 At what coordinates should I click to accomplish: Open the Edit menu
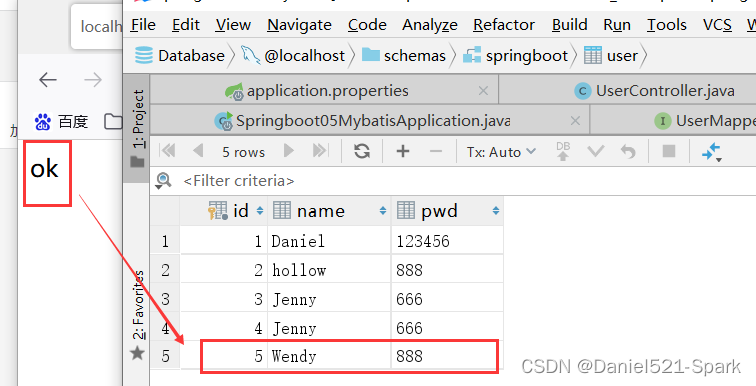coord(186,25)
